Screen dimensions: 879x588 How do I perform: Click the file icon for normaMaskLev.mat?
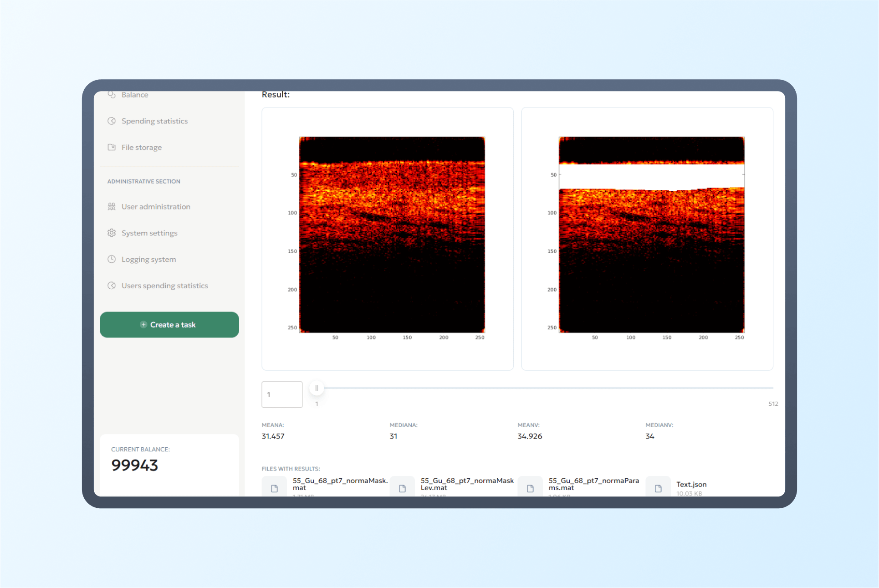coord(402,488)
